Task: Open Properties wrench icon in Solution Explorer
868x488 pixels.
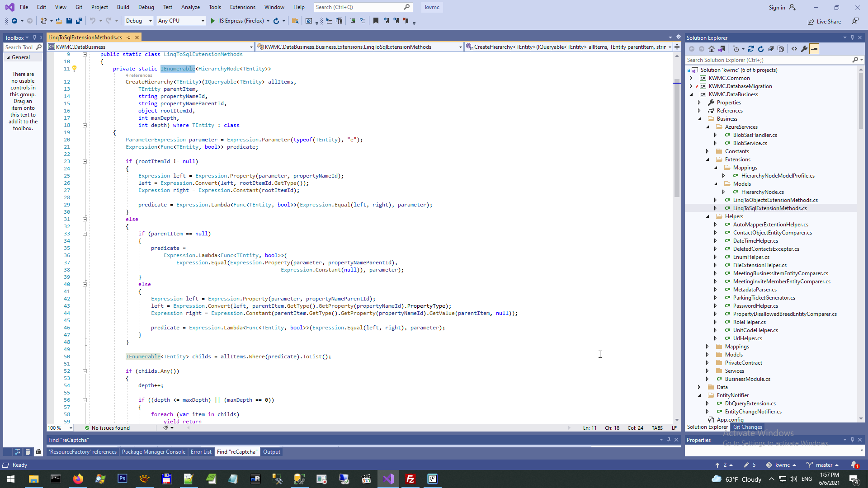Action: pos(804,49)
